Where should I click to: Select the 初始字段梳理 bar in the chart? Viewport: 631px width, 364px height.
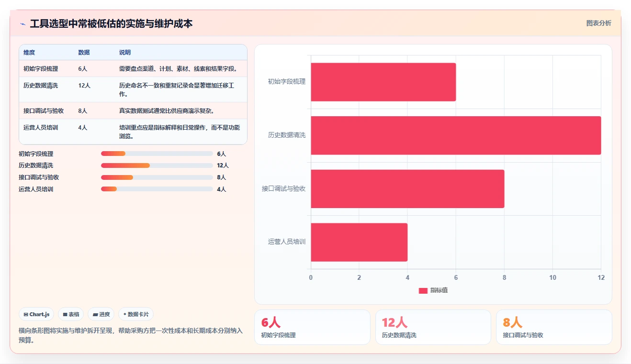coord(383,82)
